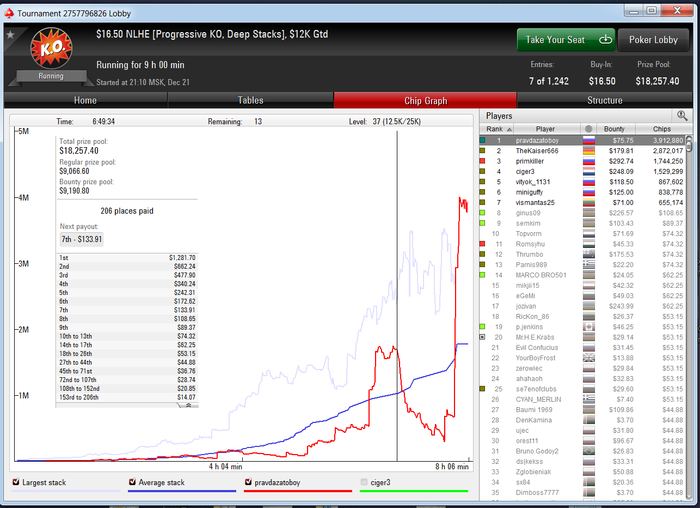The width and height of the screenshot is (700, 508).
Task: Click German flag next to TheKaiser666
Action: [x=589, y=151]
